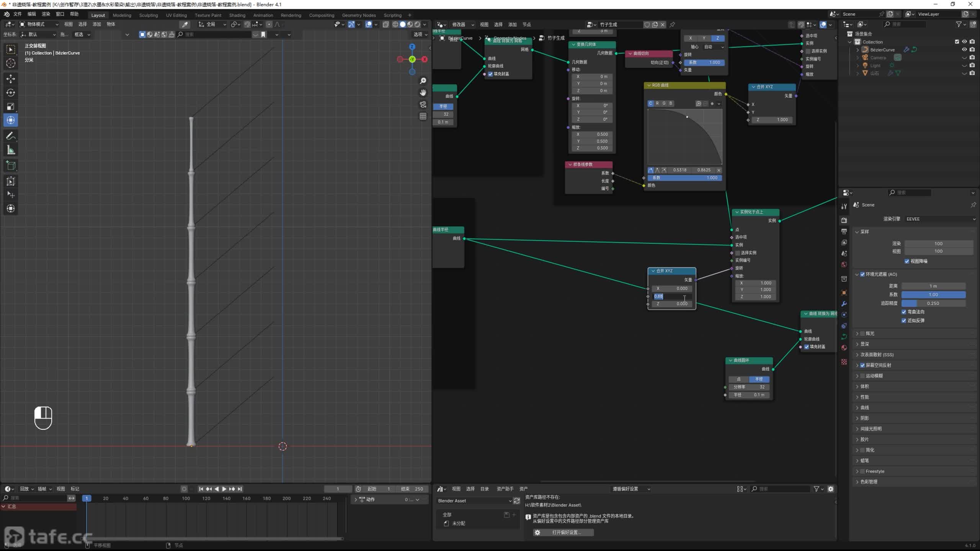The height and width of the screenshot is (551, 980).
Task: Open the 文件 menu
Action: (x=18, y=14)
